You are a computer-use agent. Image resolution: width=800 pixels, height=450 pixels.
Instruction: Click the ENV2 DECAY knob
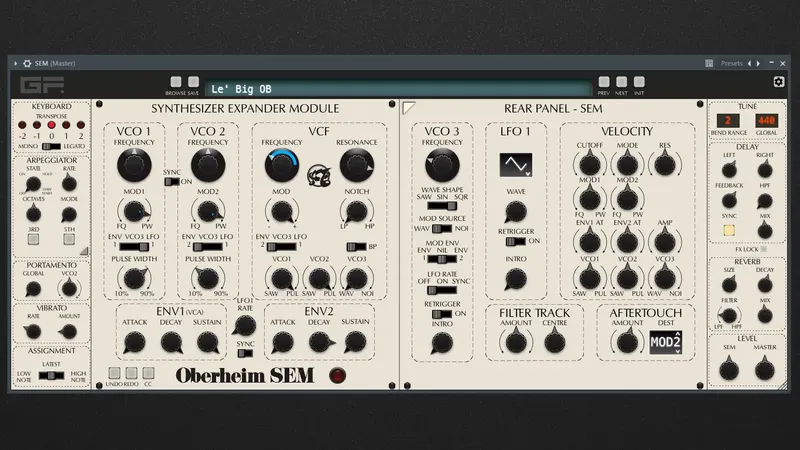point(319,342)
